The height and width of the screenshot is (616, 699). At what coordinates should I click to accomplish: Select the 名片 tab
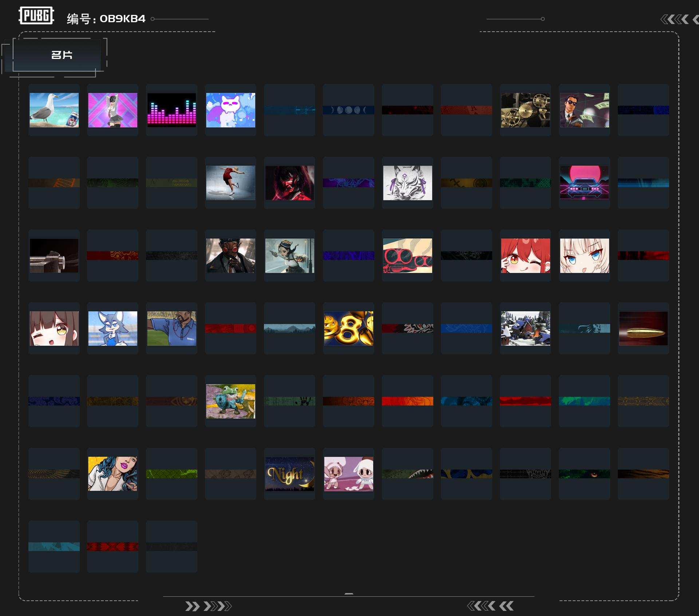[61, 55]
